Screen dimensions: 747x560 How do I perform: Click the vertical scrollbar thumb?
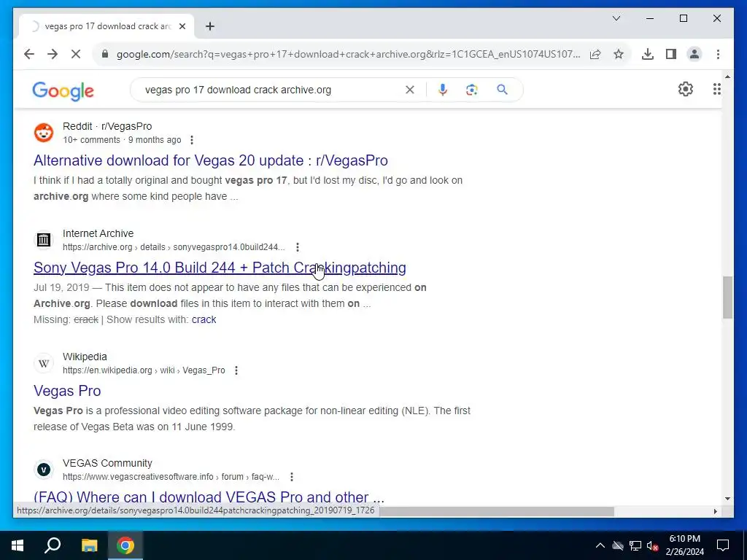[727, 297]
